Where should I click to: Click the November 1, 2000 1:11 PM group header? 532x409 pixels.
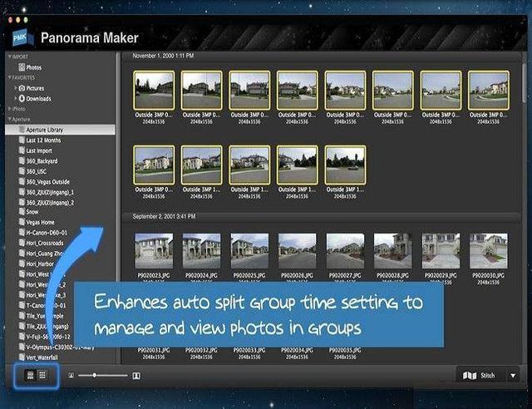[x=163, y=56]
